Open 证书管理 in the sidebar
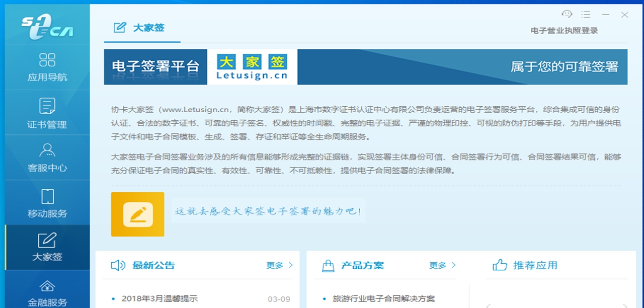644x308 pixels. [47, 113]
